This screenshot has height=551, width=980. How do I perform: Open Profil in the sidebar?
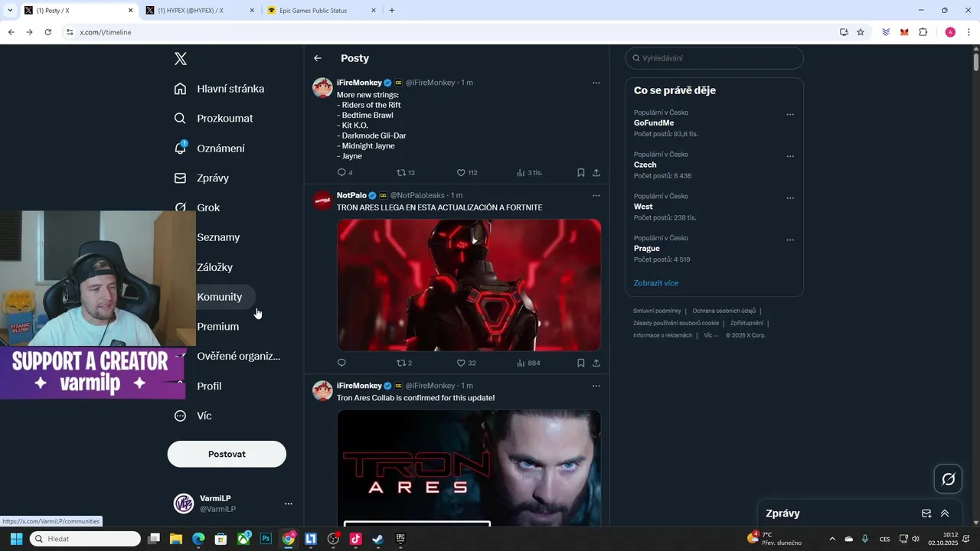[x=209, y=386]
